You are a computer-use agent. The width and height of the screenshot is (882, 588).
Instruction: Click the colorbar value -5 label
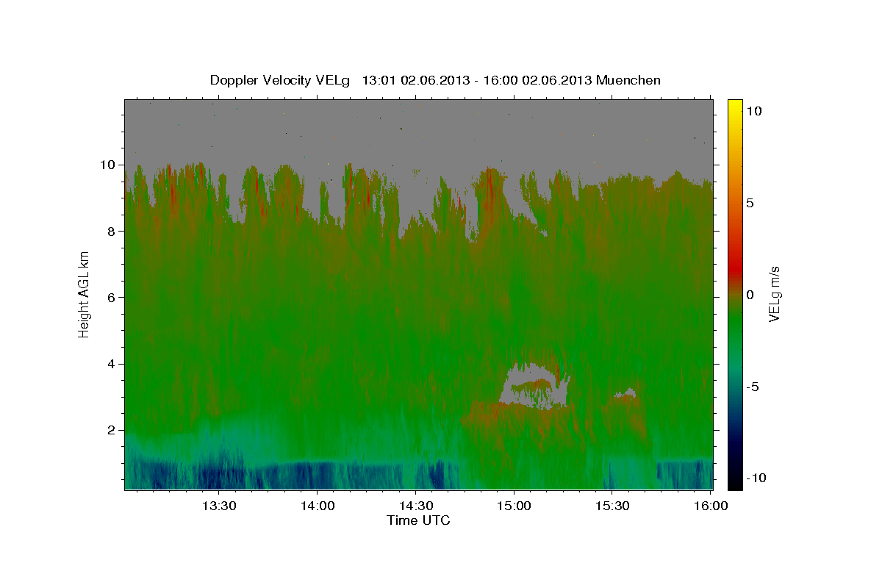point(753,387)
